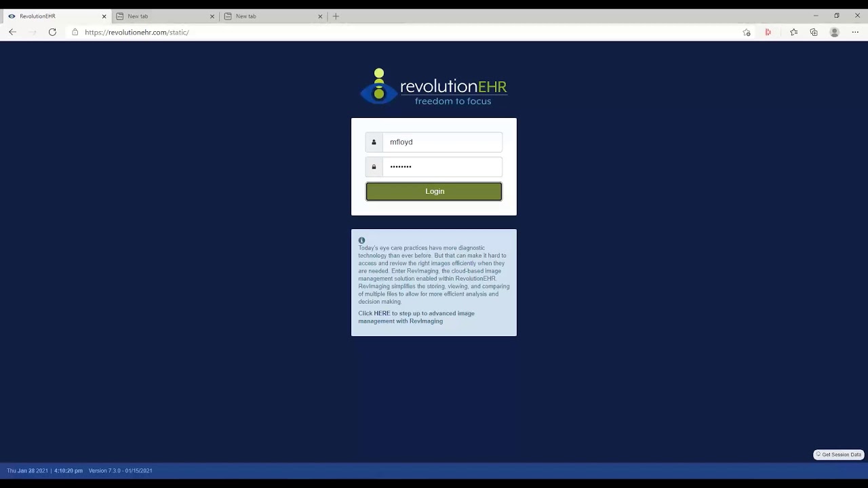Click the Version 7.3.0 text in footer

click(121, 470)
